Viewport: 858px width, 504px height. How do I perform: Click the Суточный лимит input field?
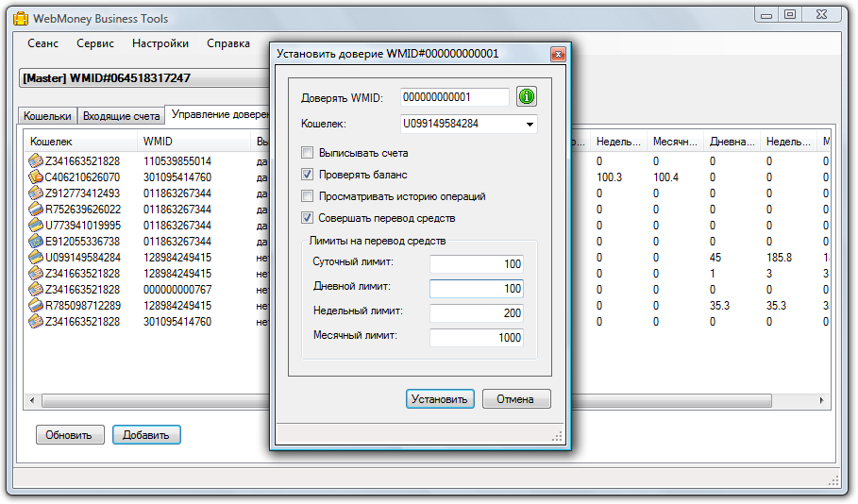click(x=476, y=265)
